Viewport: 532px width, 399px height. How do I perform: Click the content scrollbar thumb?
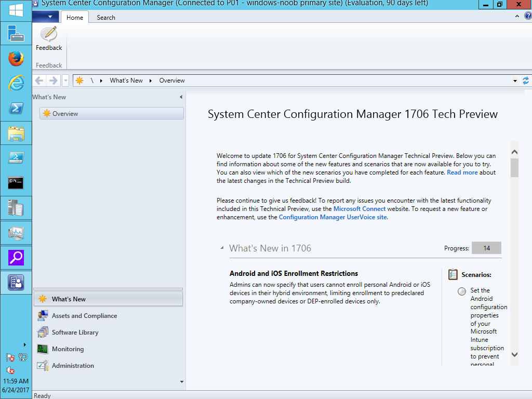click(514, 168)
